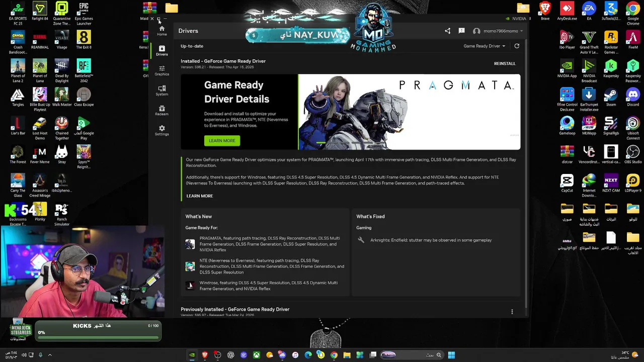
Task: Open the Battlefield 2042 desktop shortcut
Action: click(x=84, y=71)
